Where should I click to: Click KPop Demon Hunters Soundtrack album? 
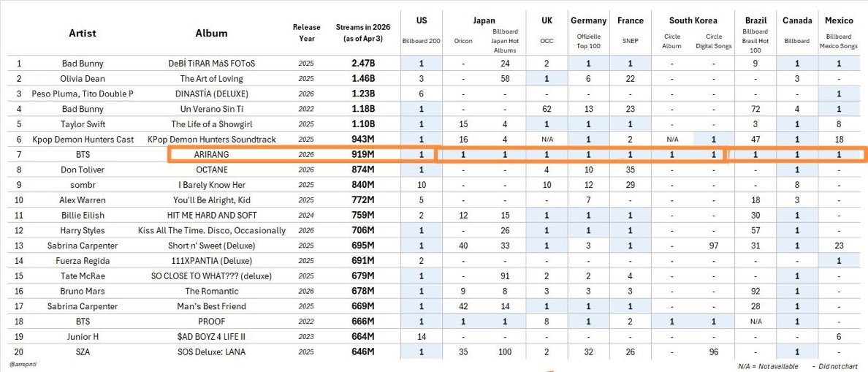(x=211, y=139)
